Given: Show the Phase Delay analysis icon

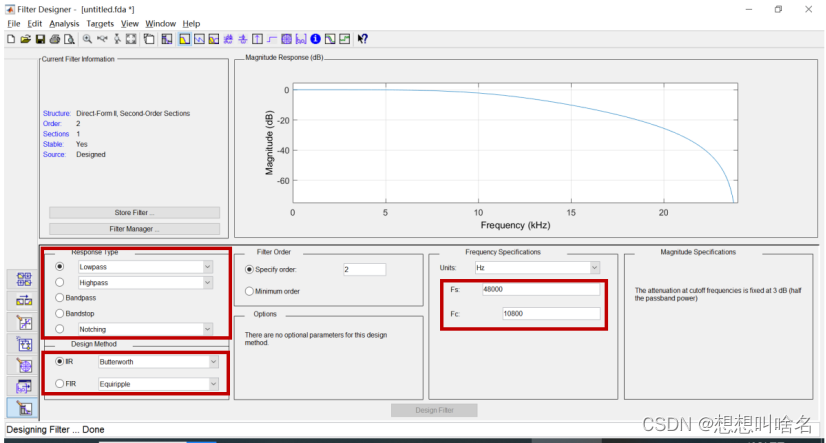Looking at the screenshot, I should [x=242, y=39].
